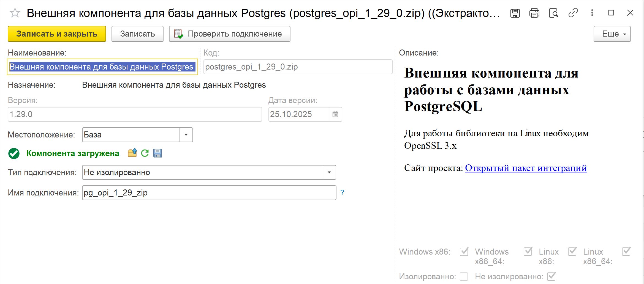Click the green check status icon
Viewport: 644px width, 284px height.
[14, 153]
